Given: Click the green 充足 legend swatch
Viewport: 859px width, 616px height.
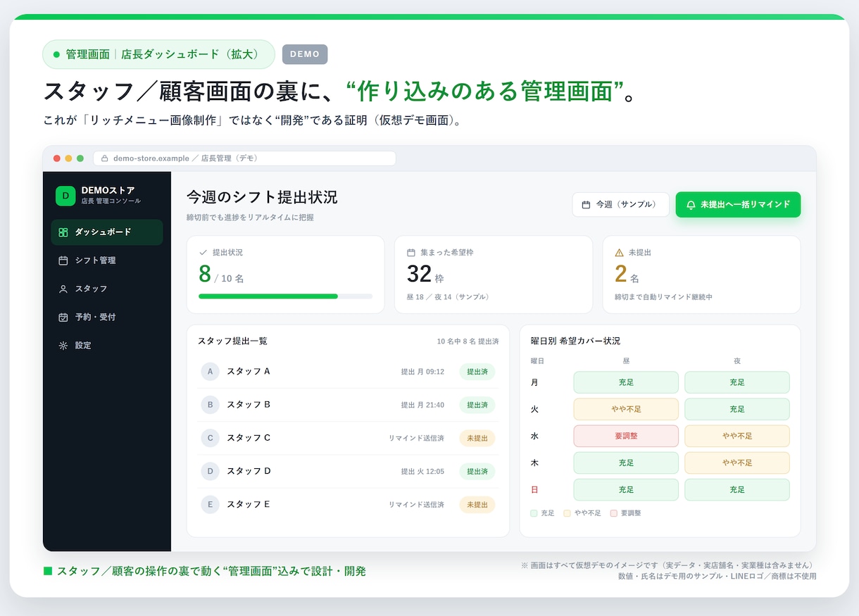Looking at the screenshot, I should pos(534,513).
